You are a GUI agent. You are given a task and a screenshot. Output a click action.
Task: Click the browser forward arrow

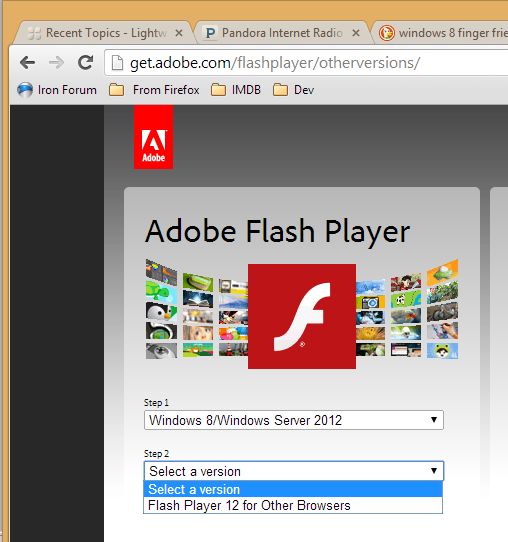click(56, 63)
